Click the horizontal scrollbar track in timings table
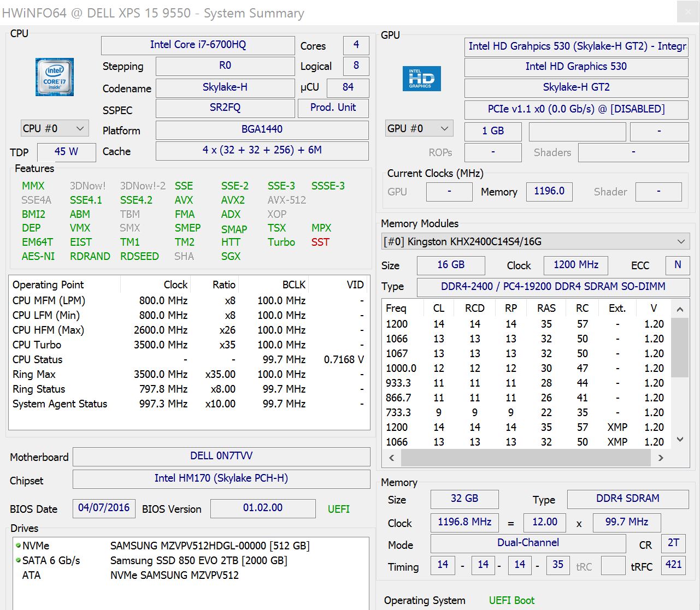The height and width of the screenshot is (610, 700). 526,458
